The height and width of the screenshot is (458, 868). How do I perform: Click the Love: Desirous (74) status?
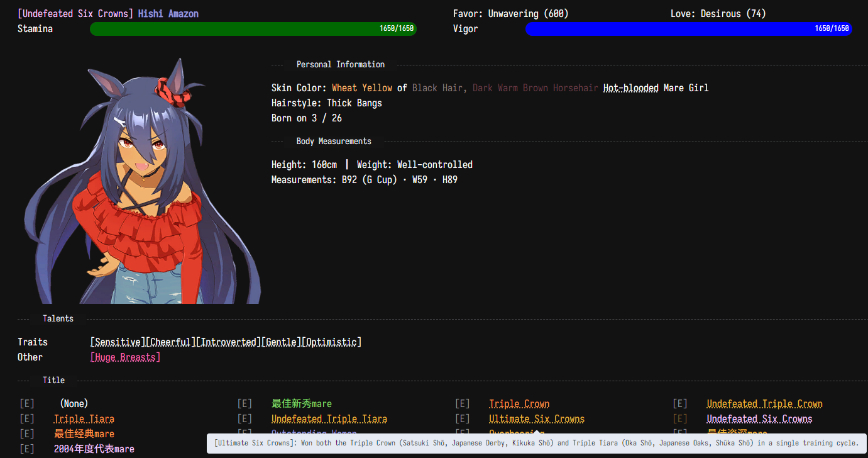tap(718, 14)
